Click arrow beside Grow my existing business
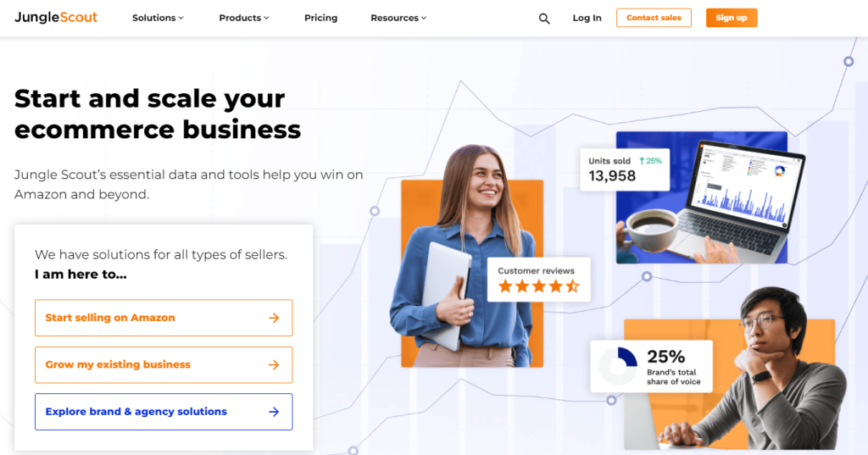The image size is (868, 455). pyautogui.click(x=274, y=365)
